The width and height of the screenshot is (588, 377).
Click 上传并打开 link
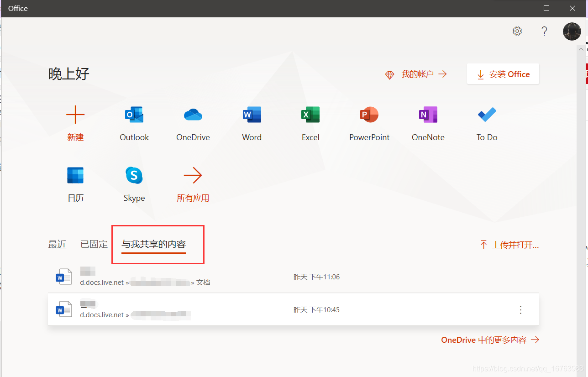(x=509, y=245)
